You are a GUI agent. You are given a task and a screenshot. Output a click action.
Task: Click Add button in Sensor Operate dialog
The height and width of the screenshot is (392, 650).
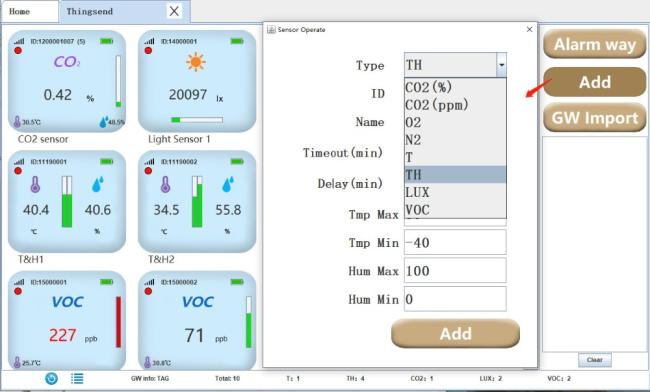455,333
